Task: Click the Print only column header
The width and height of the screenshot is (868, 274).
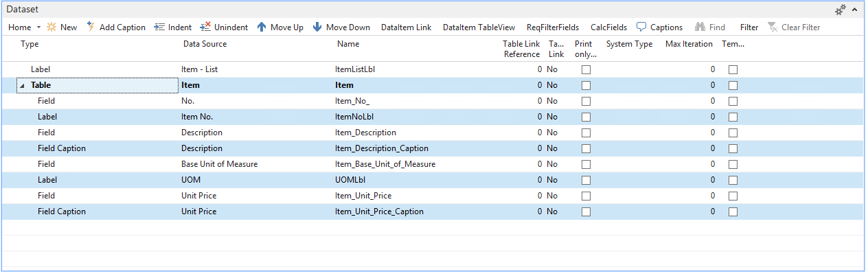Action: tap(586, 49)
